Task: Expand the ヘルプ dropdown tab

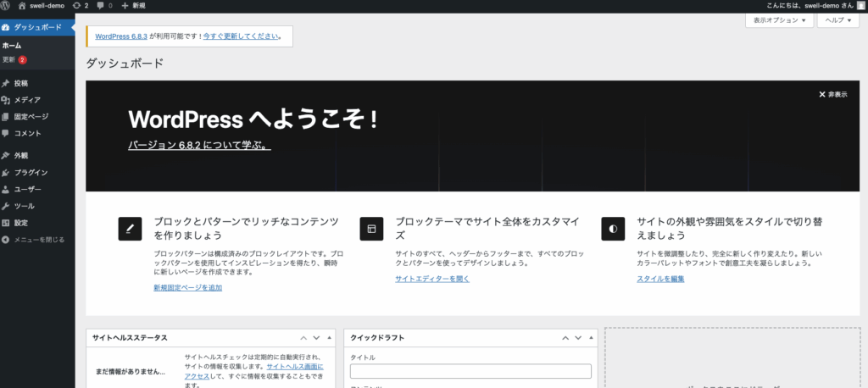Action: 837,20
